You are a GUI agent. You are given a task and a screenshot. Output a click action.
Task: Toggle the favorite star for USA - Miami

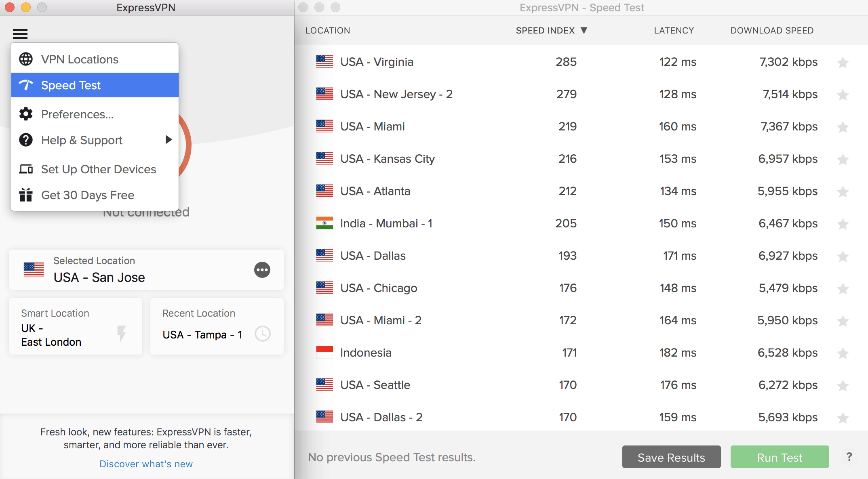coord(843,127)
